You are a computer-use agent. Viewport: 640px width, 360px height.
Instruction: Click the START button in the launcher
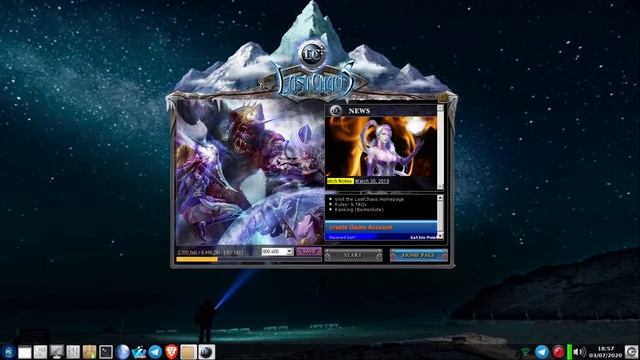coord(353,255)
